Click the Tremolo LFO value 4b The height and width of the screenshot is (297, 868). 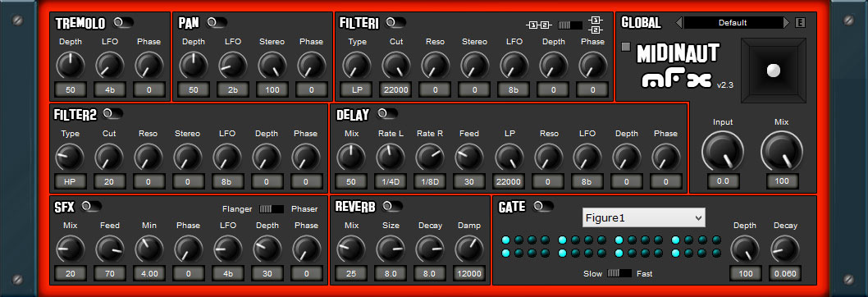[x=110, y=89]
